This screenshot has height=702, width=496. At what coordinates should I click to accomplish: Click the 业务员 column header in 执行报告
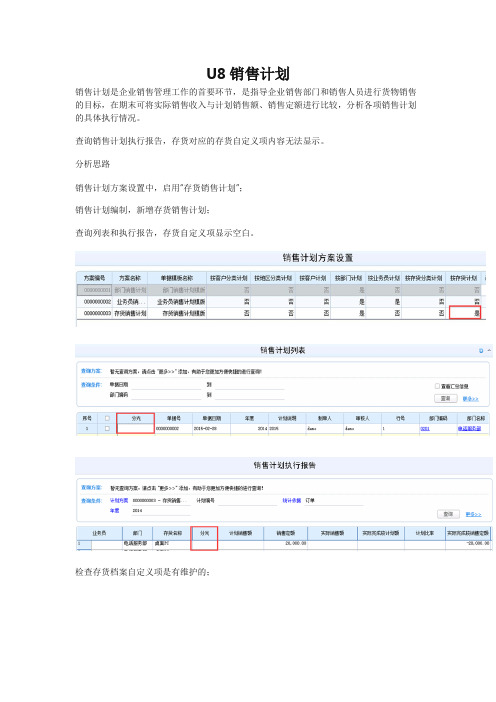[x=99, y=533]
